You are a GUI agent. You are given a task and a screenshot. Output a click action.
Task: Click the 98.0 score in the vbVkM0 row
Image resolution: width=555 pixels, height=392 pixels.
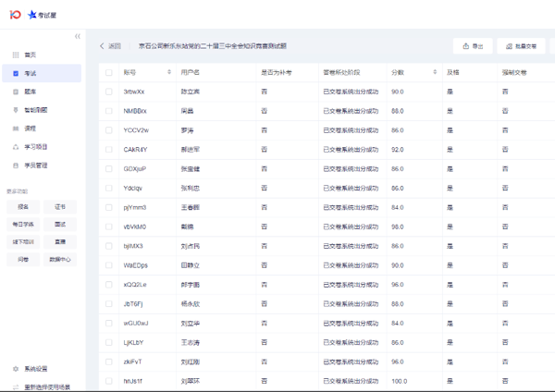[398, 227]
